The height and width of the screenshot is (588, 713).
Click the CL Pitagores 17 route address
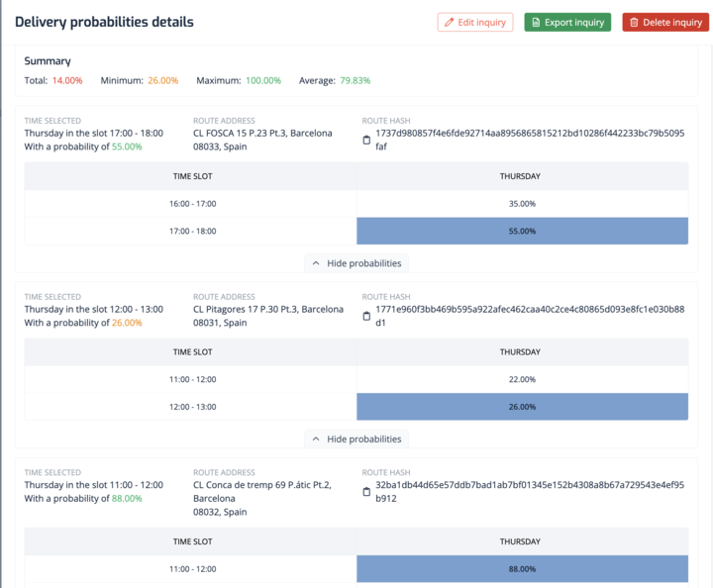pyautogui.click(x=268, y=316)
